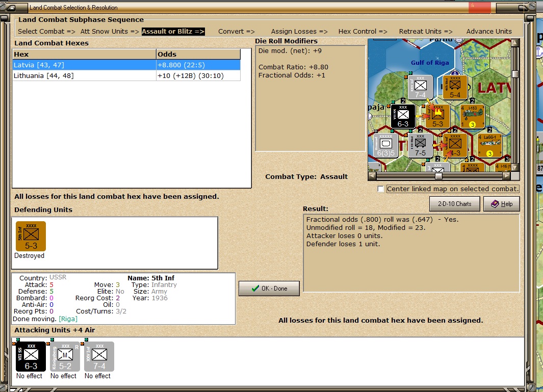Open Help
543x392 pixels.
pyautogui.click(x=501, y=204)
